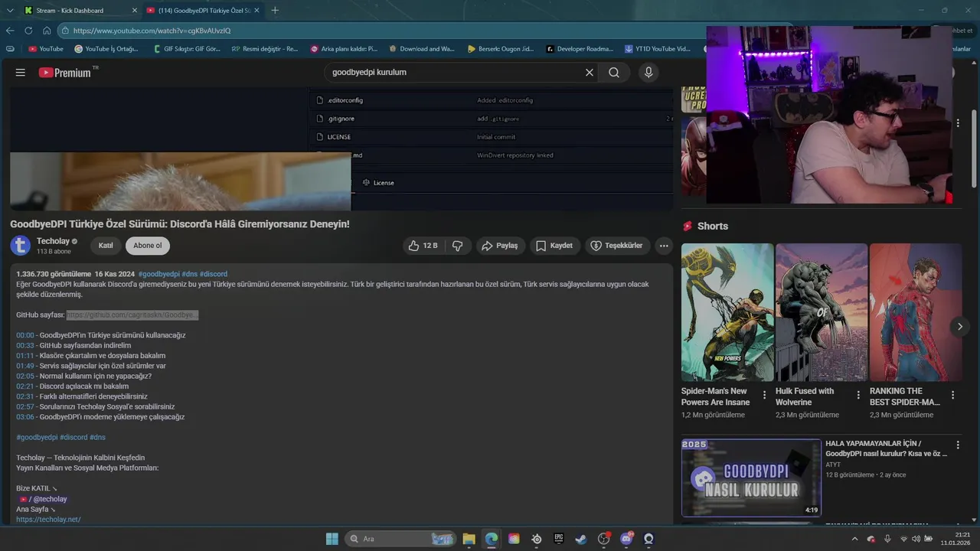Click the youtube.com URL address bar
Image resolution: width=980 pixels, height=551 pixels.
pos(383,31)
